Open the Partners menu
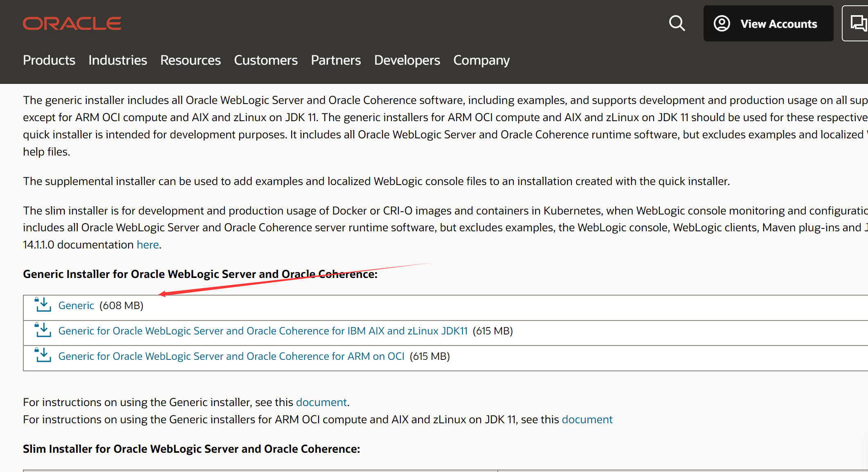 point(336,60)
